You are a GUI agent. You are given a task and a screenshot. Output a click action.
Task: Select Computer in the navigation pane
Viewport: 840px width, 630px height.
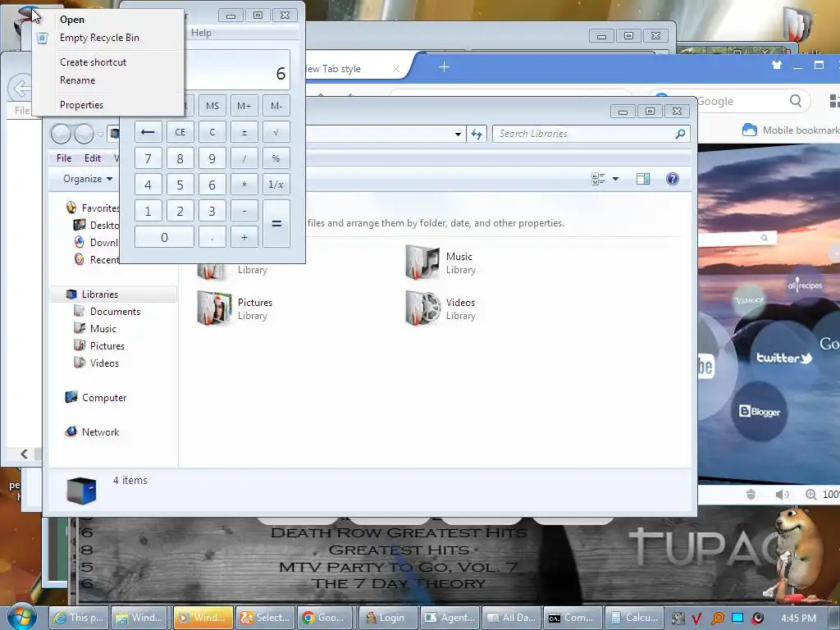coord(104,398)
